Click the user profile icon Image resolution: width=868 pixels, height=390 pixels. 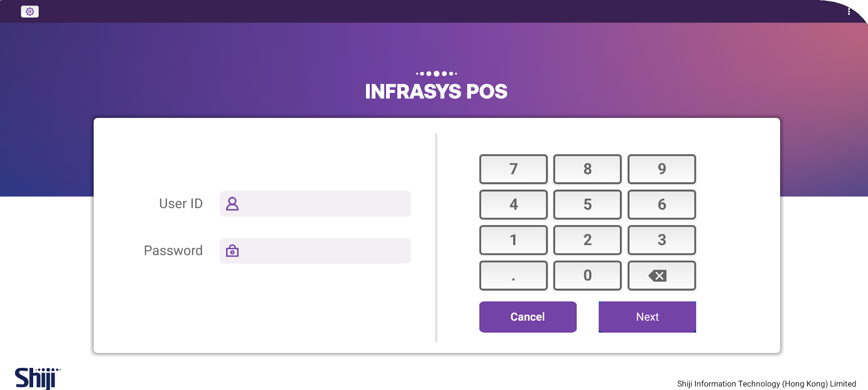coord(232,204)
